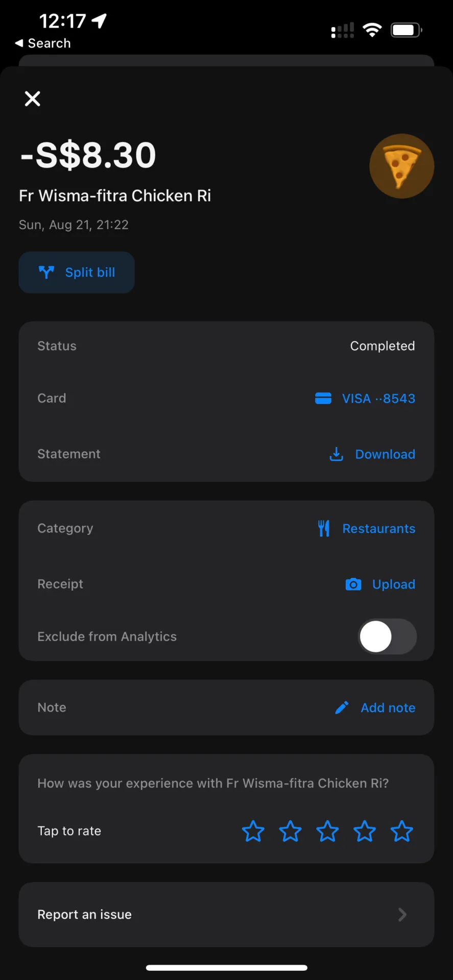Go back to Search in status bar
453x980 pixels.
click(x=43, y=43)
